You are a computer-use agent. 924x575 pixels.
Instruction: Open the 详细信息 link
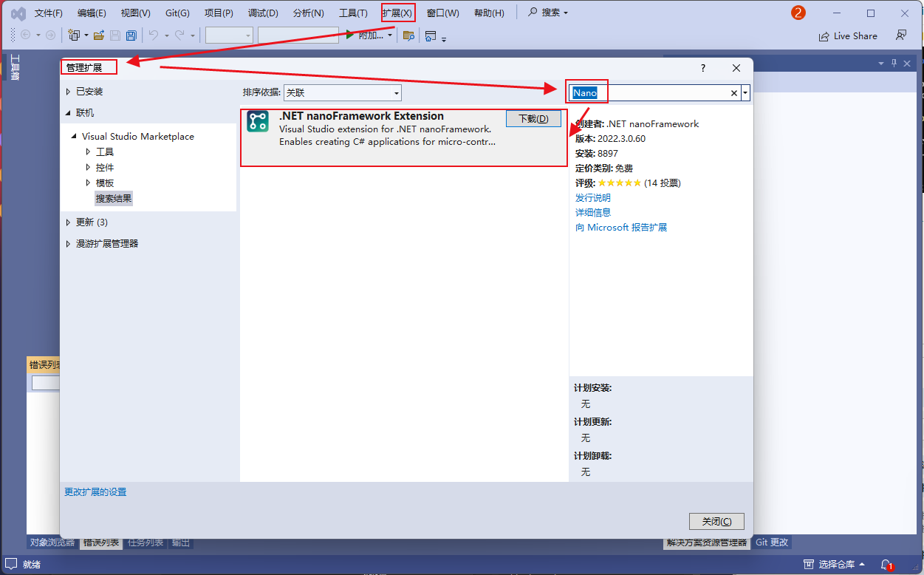[593, 212]
